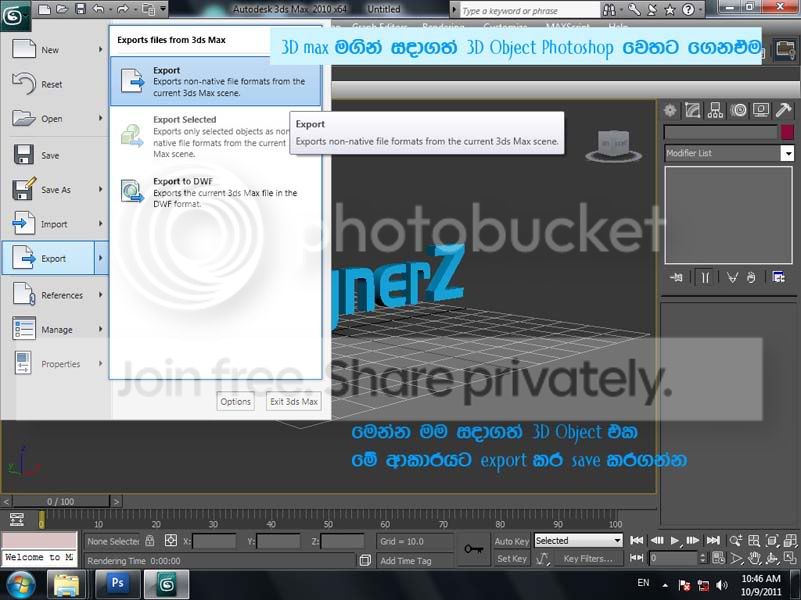Open the Hierarchy panel tab icon

[x=715, y=110]
